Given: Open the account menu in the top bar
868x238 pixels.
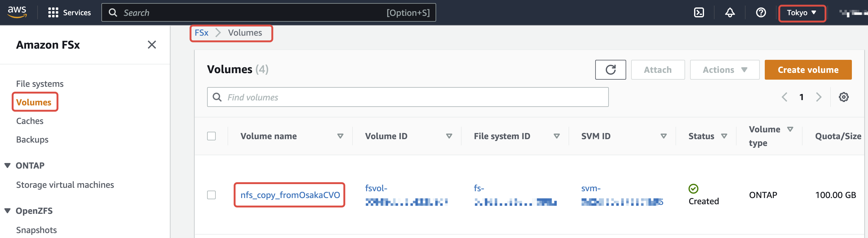Looking at the screenshot, I should [x=853, y=13].
